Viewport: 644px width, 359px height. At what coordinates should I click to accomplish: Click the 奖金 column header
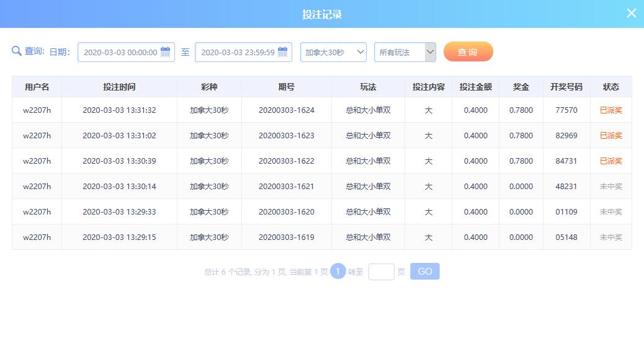(521, 87)
